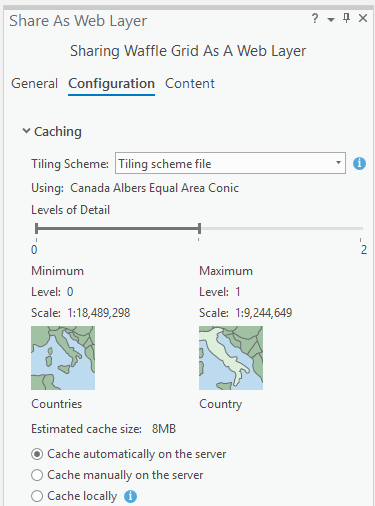Click the Tiling Scheme info icon

359,163
